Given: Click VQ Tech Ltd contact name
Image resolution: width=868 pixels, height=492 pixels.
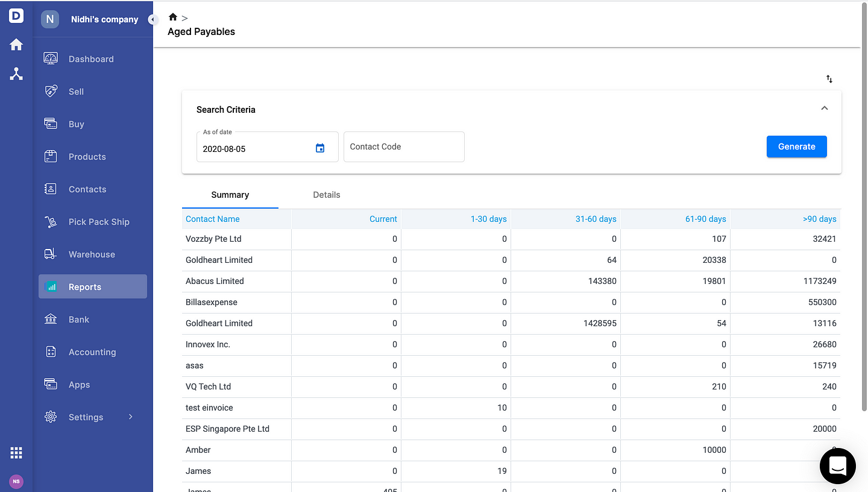Looking at the screenshot, I should pos(209,386).
